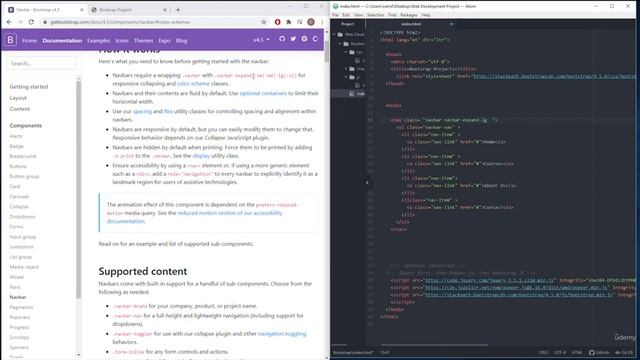Select the index.html editor tab in Atom
Viewport: 640px width, 360px height.
[x=411, y=24]
